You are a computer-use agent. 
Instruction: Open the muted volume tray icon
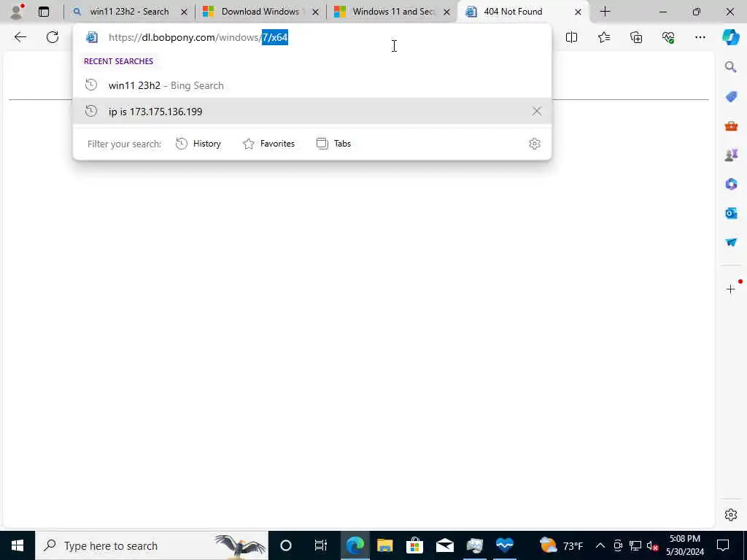click(x=652, y=545)
